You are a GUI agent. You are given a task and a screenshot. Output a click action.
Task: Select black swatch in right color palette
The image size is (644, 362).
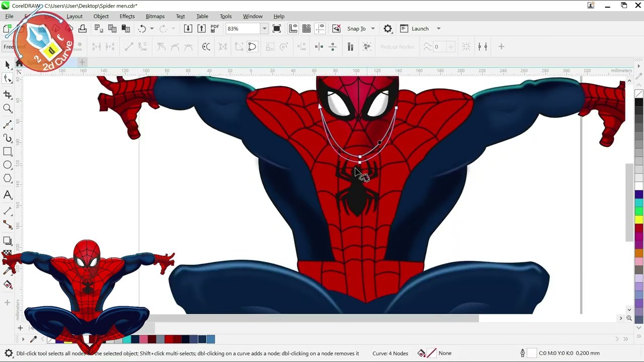coord(639,102)
